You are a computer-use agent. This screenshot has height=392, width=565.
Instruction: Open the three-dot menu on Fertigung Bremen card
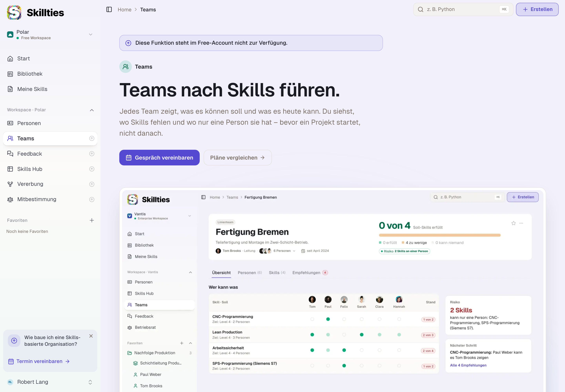click(521, 223)
